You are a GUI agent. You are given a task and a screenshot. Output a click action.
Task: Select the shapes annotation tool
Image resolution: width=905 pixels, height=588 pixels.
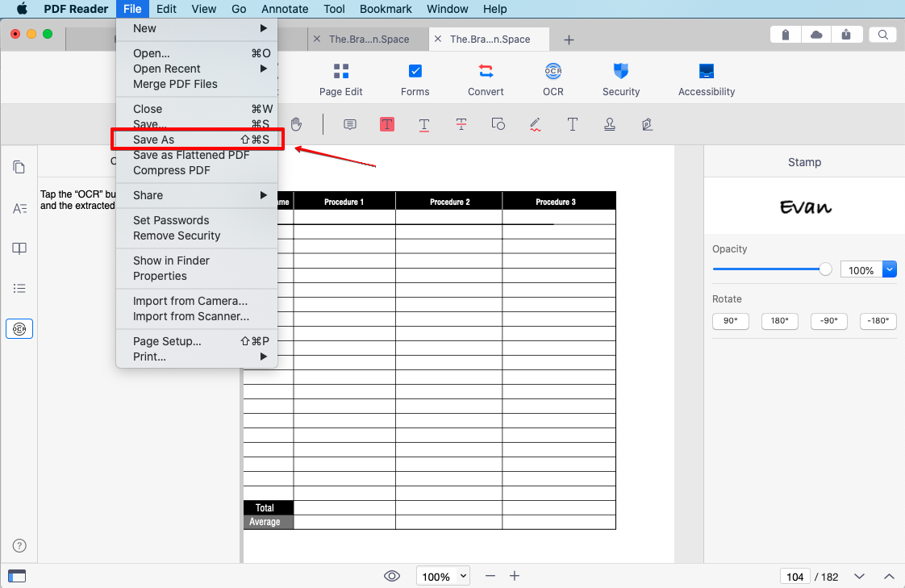click(498, 124)
